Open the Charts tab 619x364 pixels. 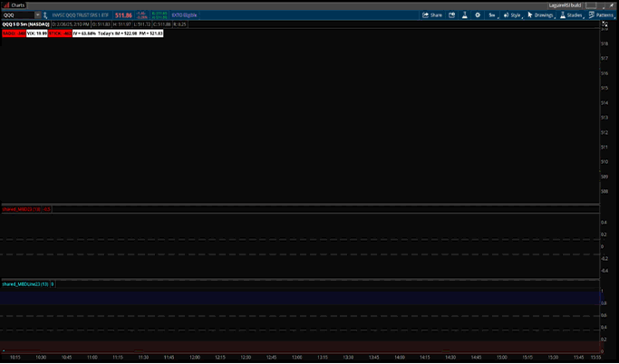click(15, 5)
